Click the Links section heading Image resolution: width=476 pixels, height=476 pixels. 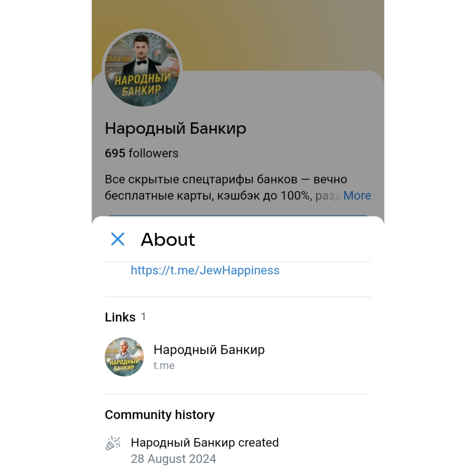click(120, 317)
